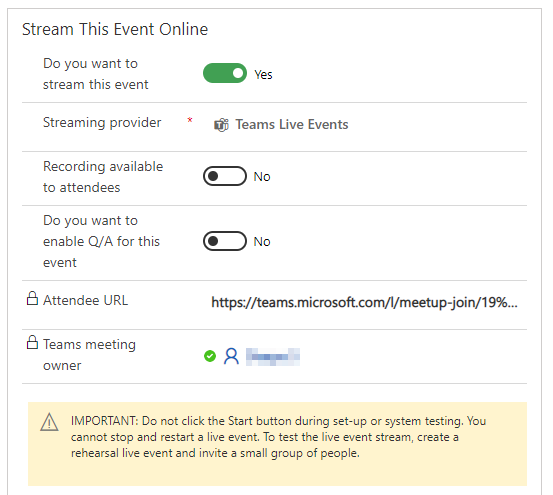Click the Teams meeting owner lock icon
The height and width of the screenshot is (495, 553).
[x=32, y=342]
